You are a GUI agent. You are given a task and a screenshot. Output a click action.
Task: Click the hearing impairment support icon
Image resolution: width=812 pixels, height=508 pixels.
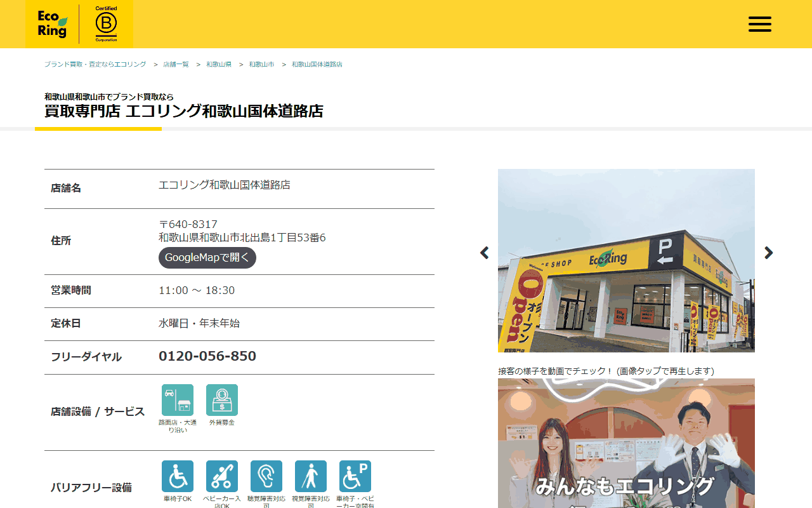[x=266, y=476]
